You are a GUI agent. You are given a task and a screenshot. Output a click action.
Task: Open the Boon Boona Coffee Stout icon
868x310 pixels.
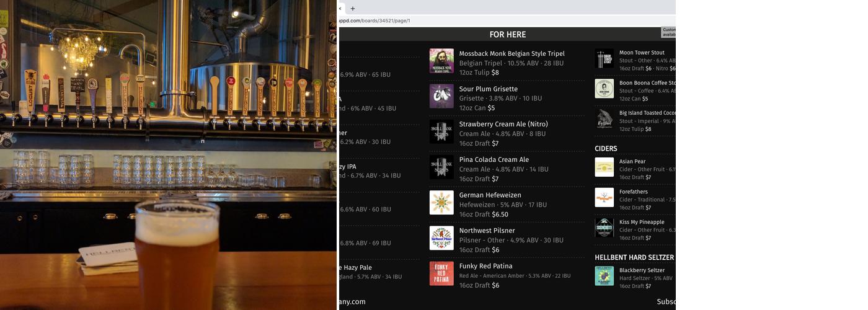(604, 89)
